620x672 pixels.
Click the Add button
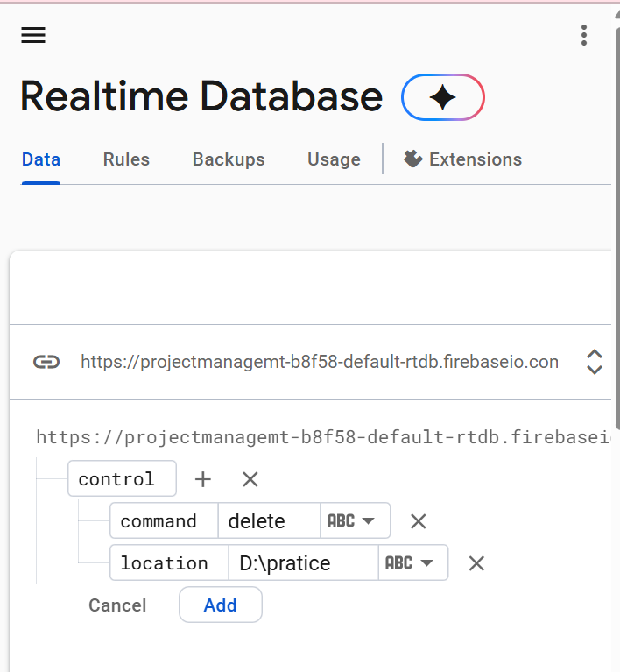pyautogui.click(x=220, y=605)
